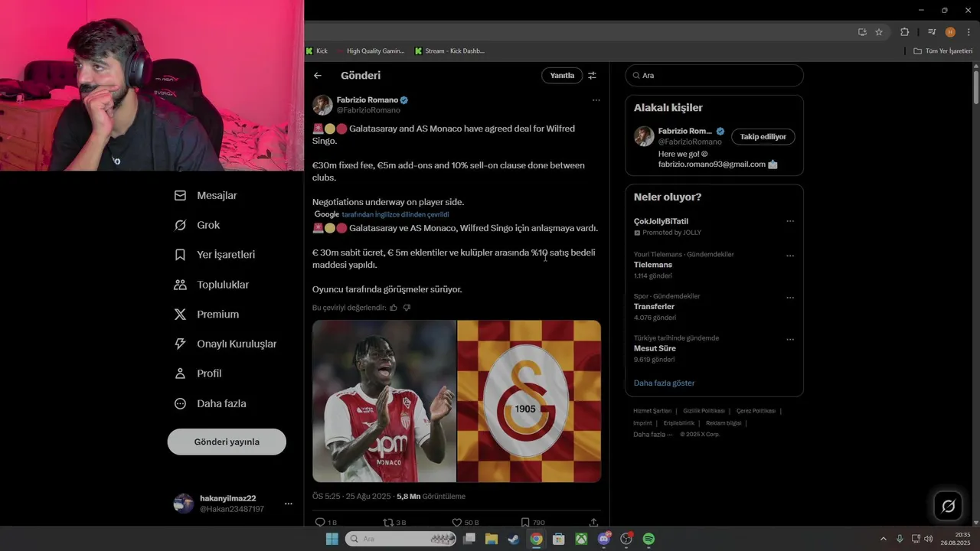Click the Takip ediliyor button
Image resolution: width=980 pixels, height=551 pixels.
[763, 136]
